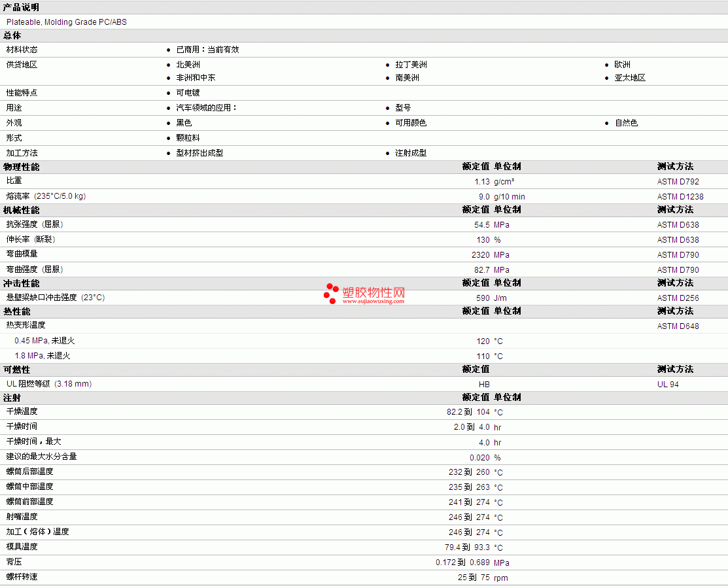Click the 热性能 section header
Screen dimensions: 728x588
tap(17, 312)
